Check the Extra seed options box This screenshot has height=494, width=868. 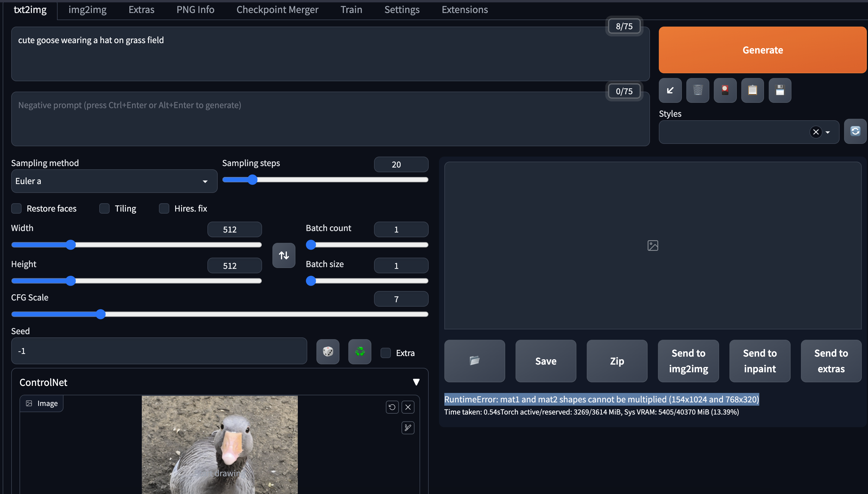[385, 353]
